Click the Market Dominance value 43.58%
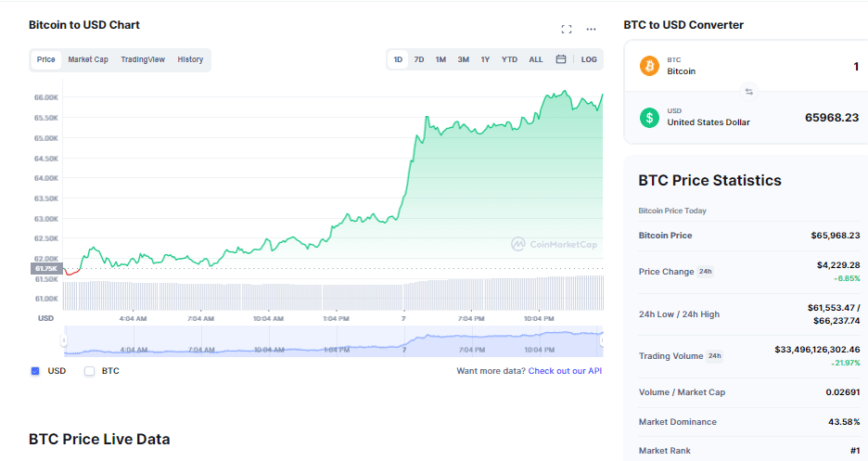 pyautogui.click(x=844, y=422)
